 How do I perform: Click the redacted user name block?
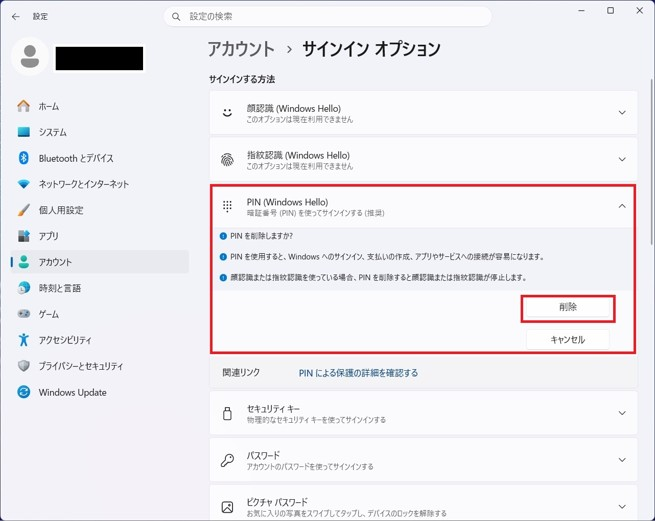click(x=99, y=58)
